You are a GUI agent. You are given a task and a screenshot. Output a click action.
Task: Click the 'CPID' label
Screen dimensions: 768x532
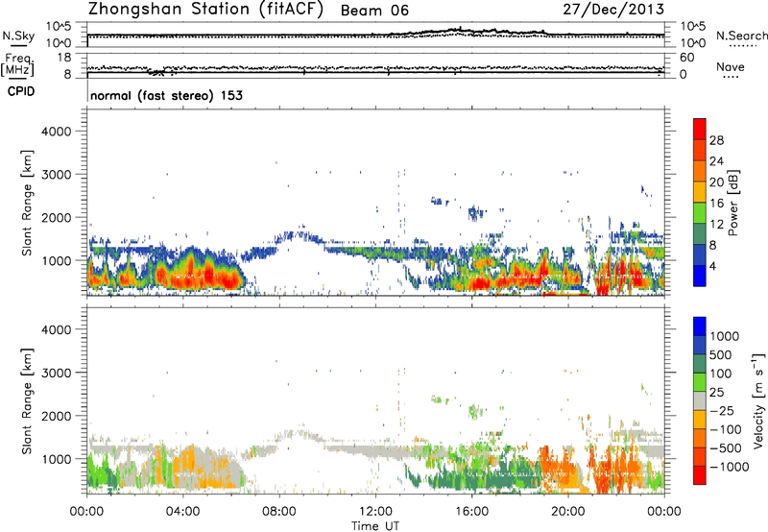click(20, 91)
